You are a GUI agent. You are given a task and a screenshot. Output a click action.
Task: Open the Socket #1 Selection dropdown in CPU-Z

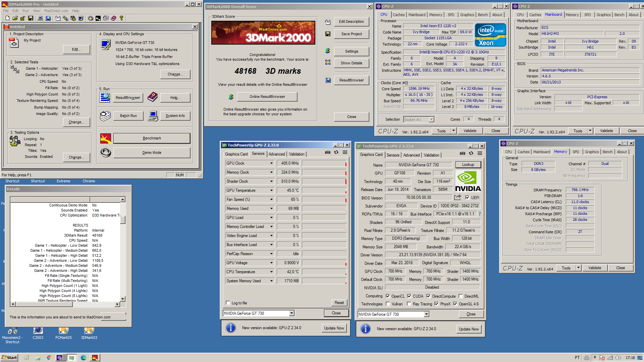[431, 120]
